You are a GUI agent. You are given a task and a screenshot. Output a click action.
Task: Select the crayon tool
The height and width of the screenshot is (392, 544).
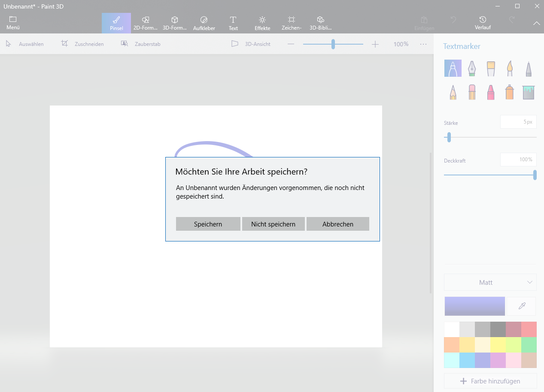click(491, 92)
